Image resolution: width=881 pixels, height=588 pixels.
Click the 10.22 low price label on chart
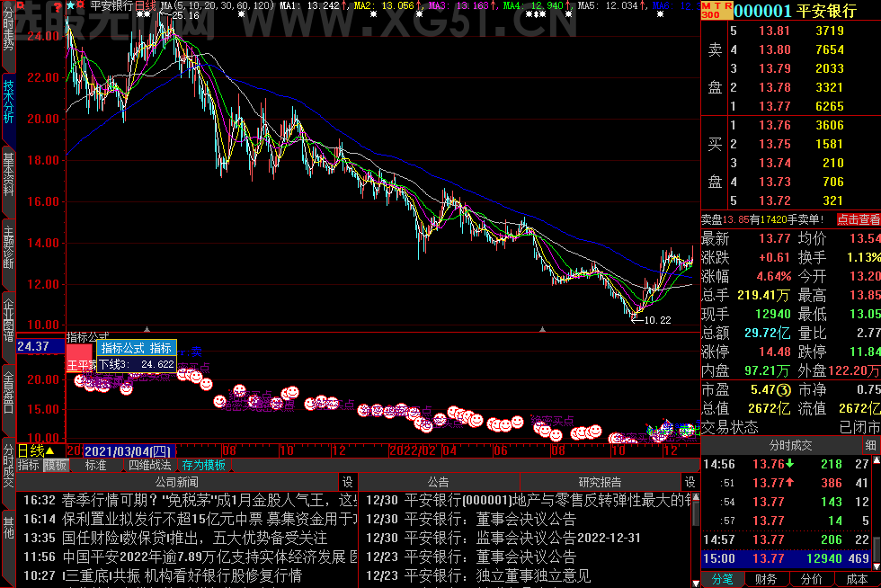(657, 320)
